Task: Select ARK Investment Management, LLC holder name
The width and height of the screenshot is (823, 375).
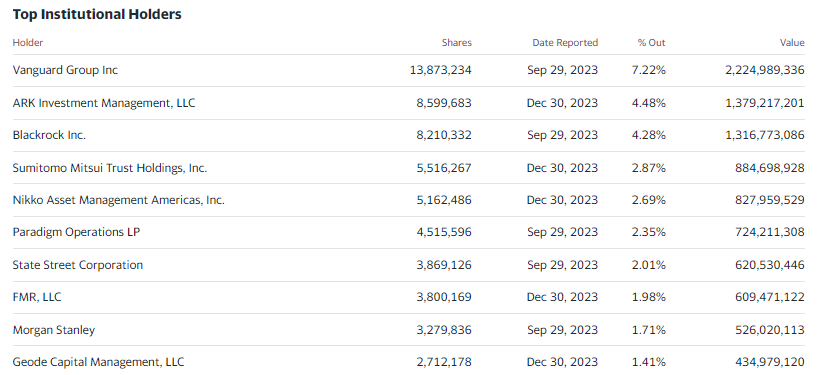Action: 104,103
